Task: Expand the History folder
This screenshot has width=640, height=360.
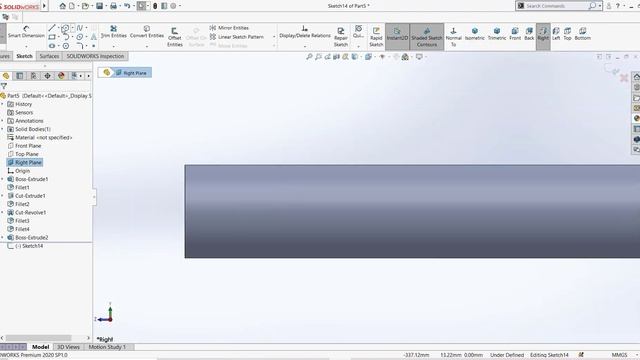Action: click(2, 104)
